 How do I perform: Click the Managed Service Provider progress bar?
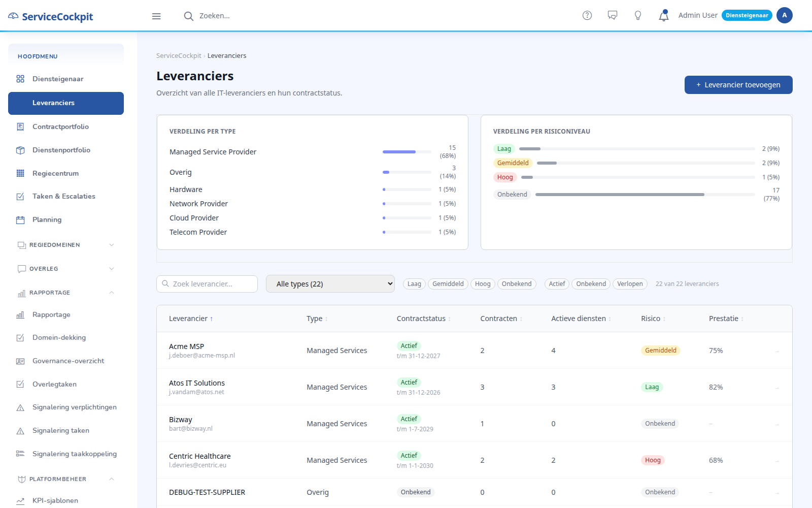click(x=407, y=152)
